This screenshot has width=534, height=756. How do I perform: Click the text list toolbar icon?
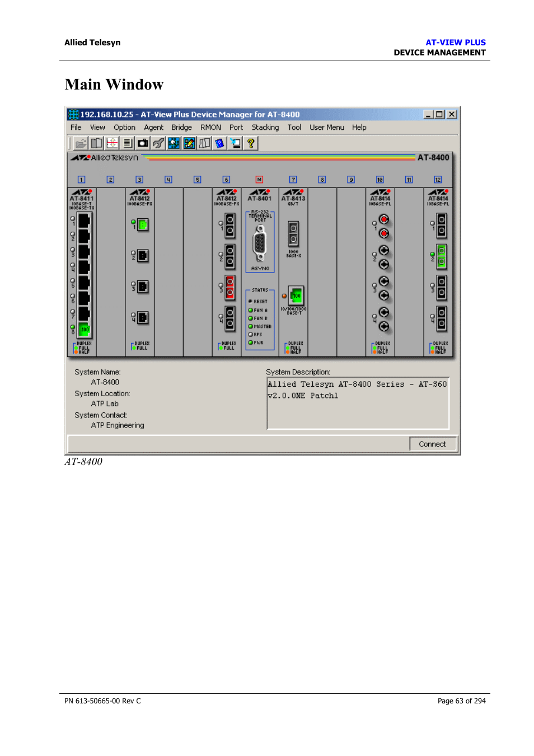pos(128,143)
